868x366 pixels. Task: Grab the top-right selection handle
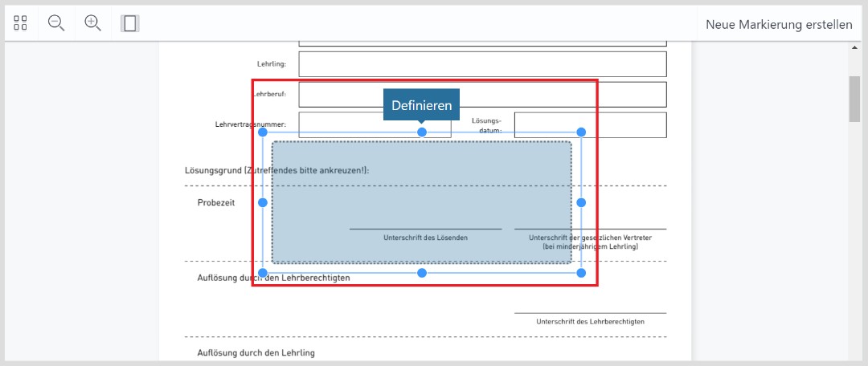[581, 132]
